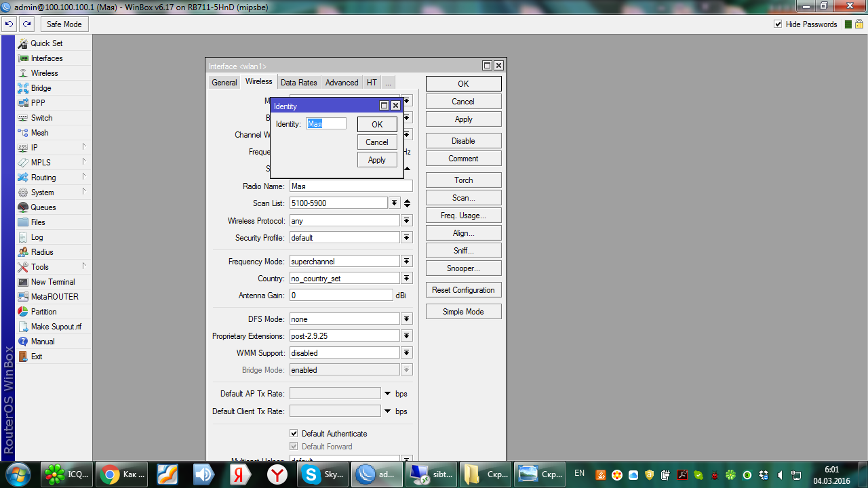Expand the Frequency Mode dropdown
Screen dimensions: 868x488
pos(406,262)
